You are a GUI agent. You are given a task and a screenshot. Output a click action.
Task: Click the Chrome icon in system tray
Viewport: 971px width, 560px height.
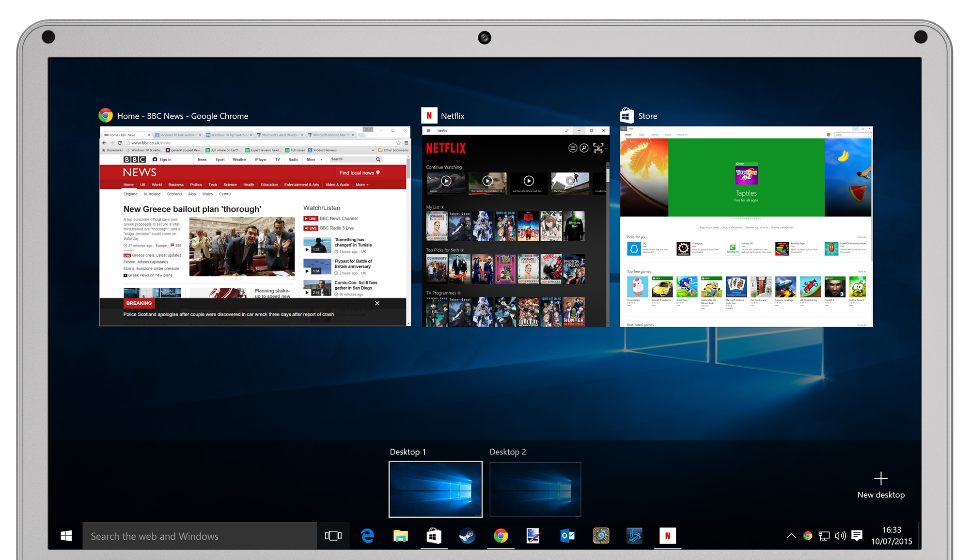[808, 536]
